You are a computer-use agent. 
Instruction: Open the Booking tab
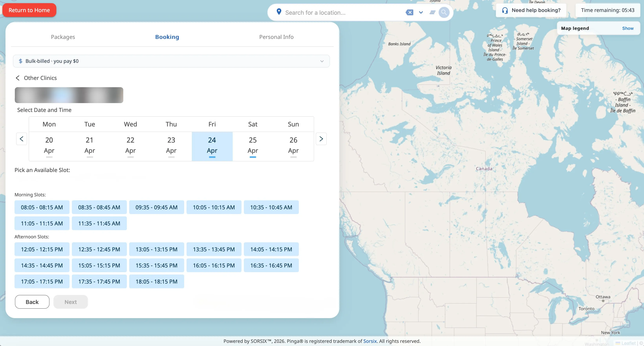pyautogui.click(x=167, y=37)
